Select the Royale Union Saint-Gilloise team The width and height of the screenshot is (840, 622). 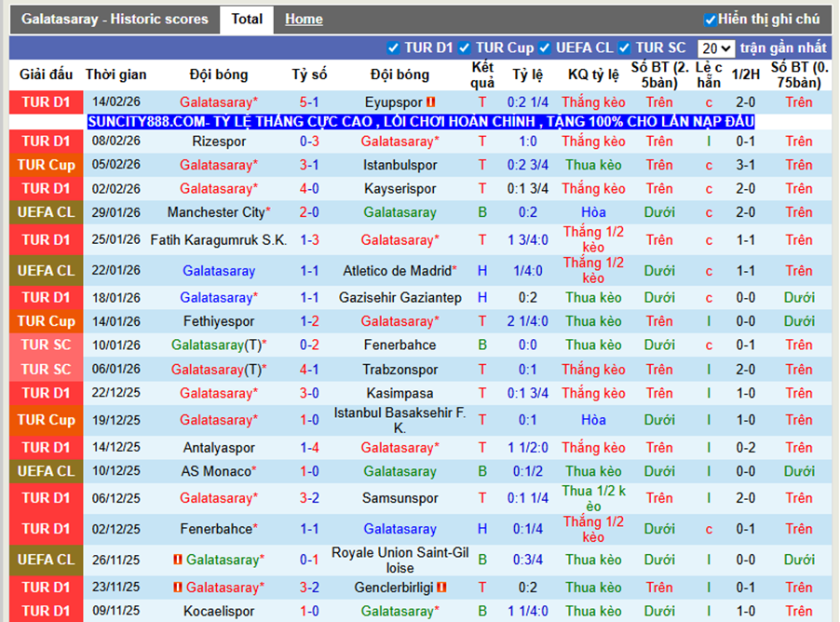400,560
